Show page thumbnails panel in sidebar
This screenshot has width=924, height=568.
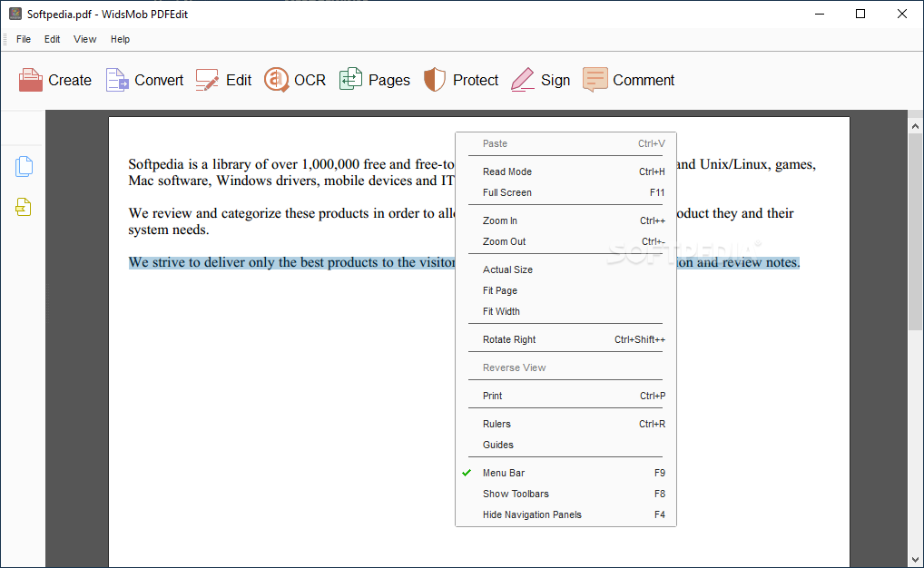[x=24, y=167]
